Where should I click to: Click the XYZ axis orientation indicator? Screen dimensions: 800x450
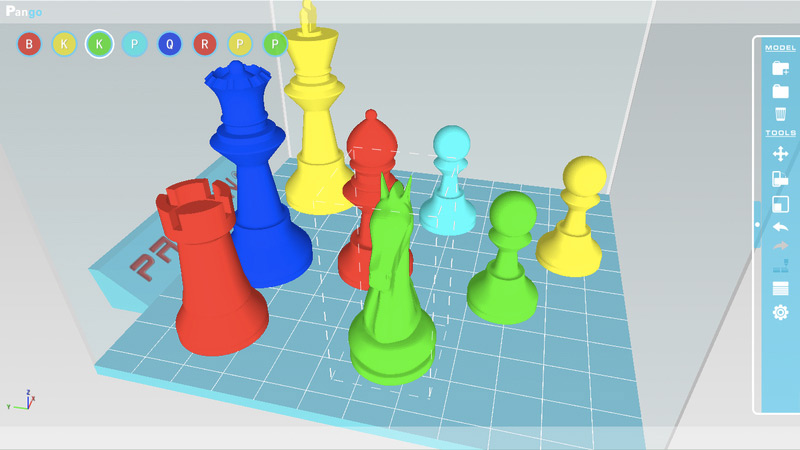click(x=22, y=400)
